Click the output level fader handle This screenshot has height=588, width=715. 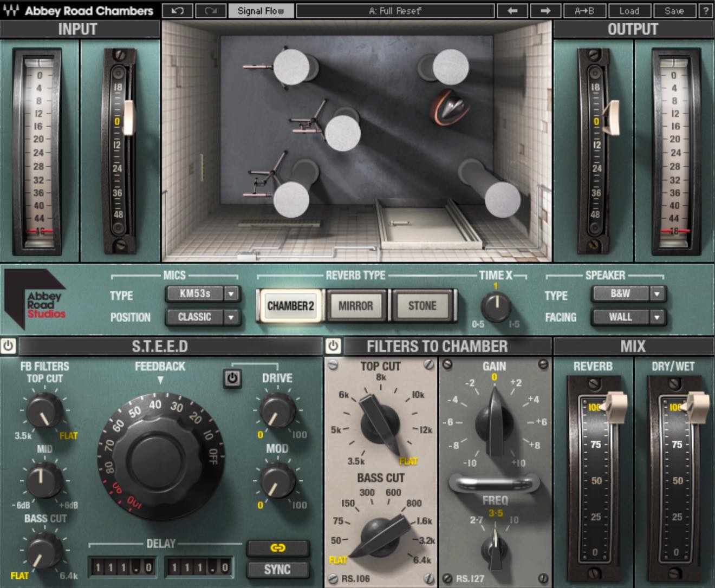612,117
